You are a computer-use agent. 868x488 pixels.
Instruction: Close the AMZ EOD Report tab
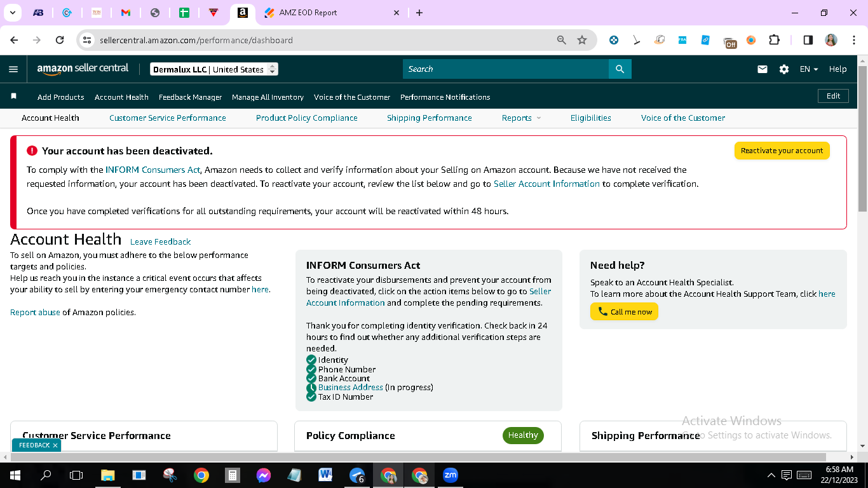tap(397, 13)
